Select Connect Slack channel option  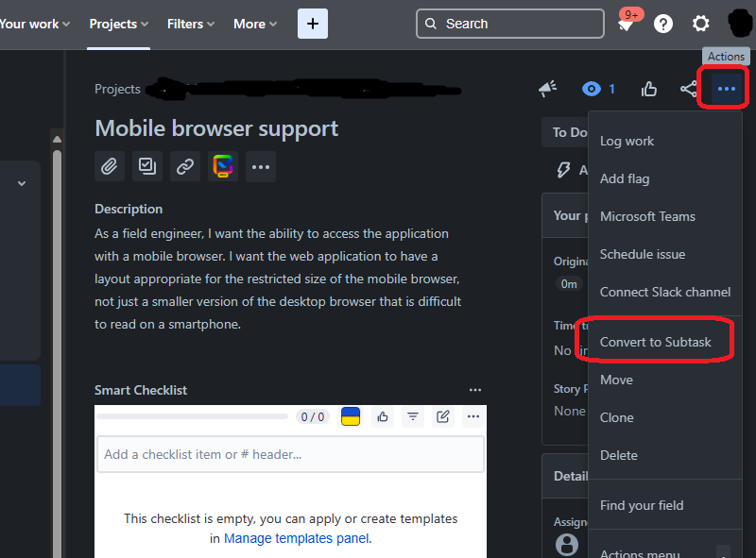coord(664,292)
